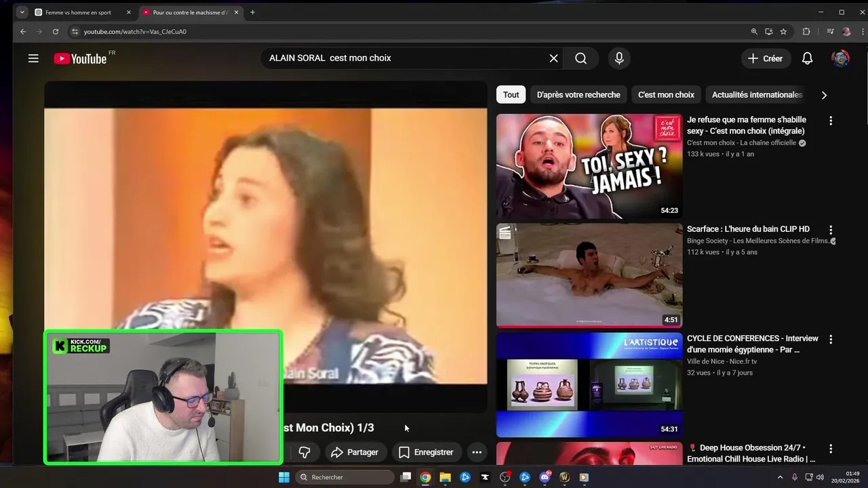The image size is (868, 488).
Task: Open 'Scarface : L'heure du bain CLIP HD' title
Action: 748,229
